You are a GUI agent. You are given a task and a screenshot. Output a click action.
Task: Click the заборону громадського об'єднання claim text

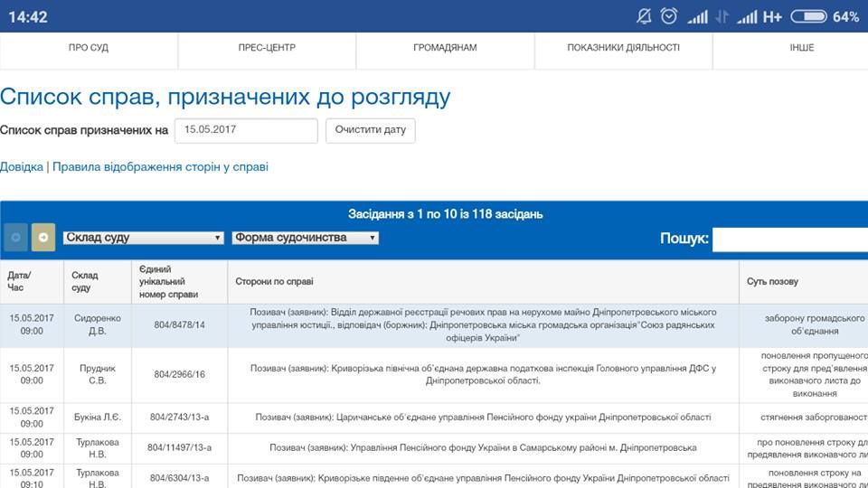tap(815, 324)
